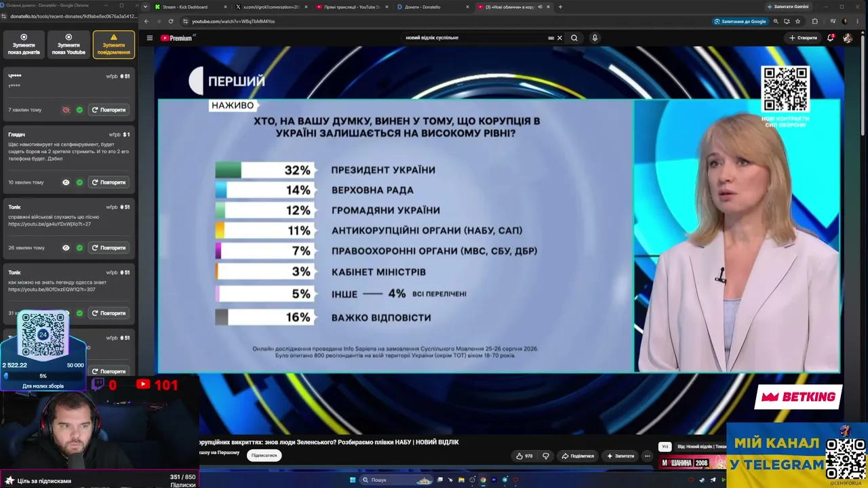Viewport: 868px width, 488px height.
Task: Click the 5% donation goal progress bar
Action: (43, 375)
